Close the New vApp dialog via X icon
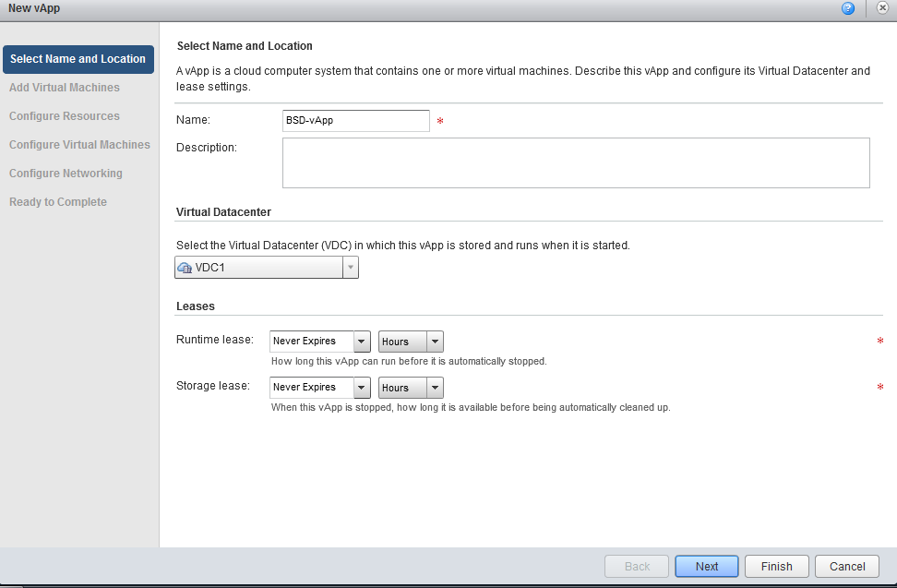 tap(882, 8)
